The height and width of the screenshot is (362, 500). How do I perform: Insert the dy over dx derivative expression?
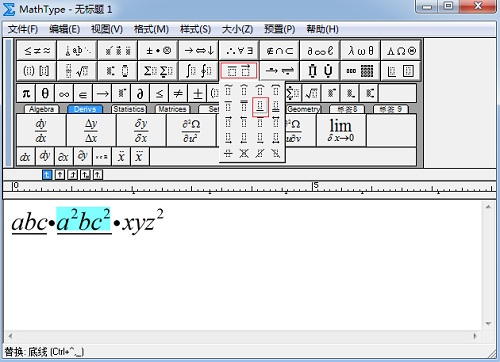coord(41,130)
